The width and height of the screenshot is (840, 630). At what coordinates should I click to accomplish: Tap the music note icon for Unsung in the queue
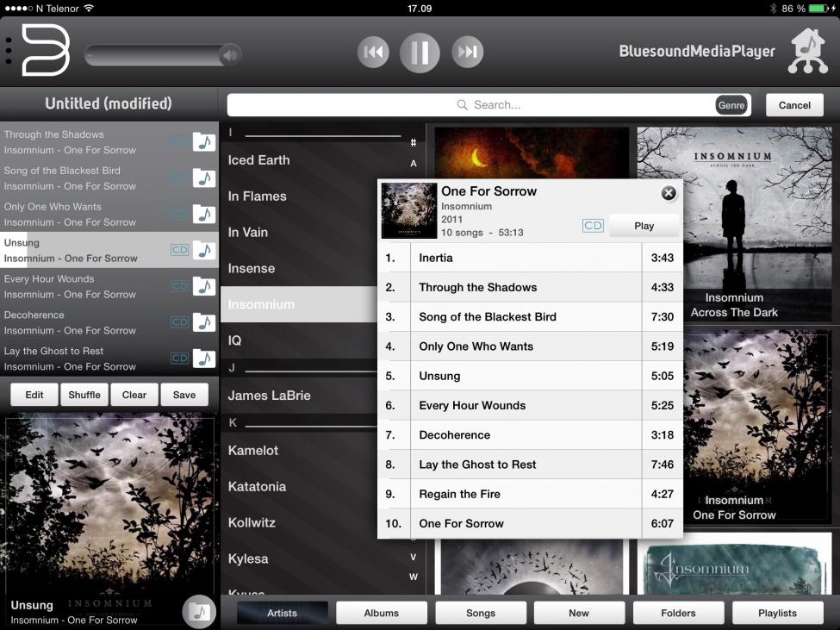tap(204, 250)
